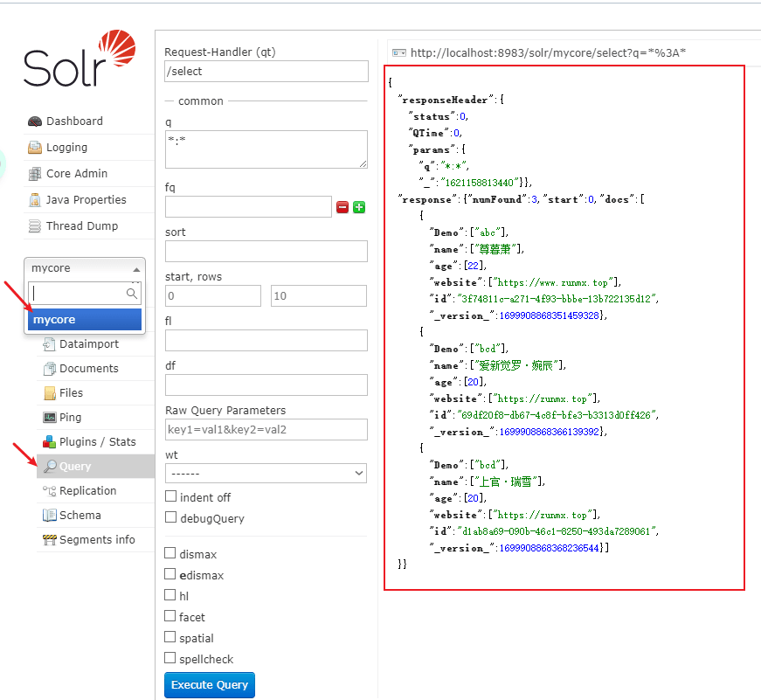
Task: Enable the spatial checkbox
Action: point(169,637)
